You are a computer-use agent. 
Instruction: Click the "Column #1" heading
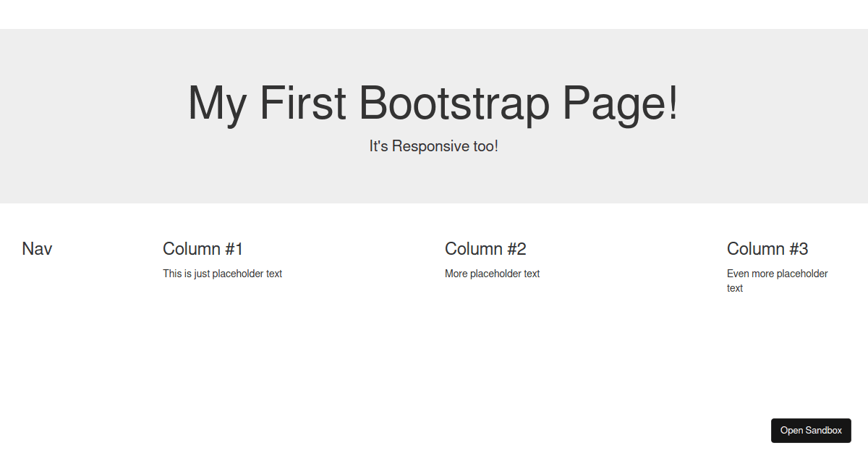[x=203, y=248]
